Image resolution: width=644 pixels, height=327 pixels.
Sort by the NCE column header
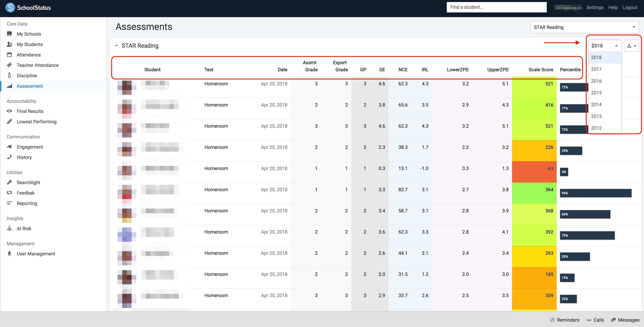tap(403, 70)
